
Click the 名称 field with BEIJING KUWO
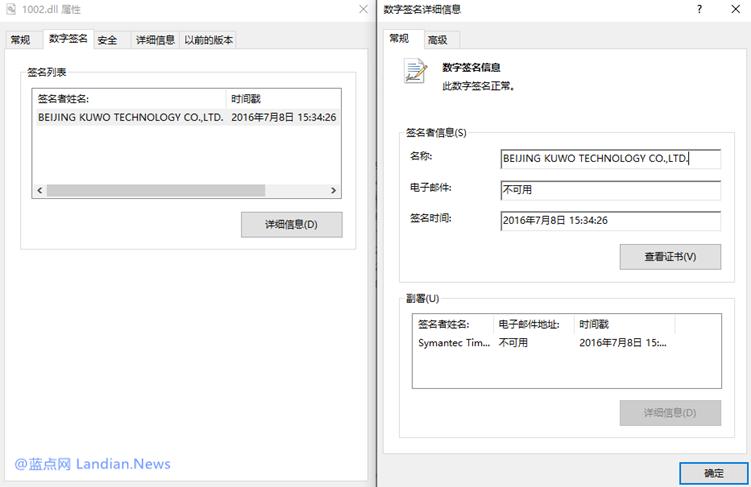(x=611, y=159)
